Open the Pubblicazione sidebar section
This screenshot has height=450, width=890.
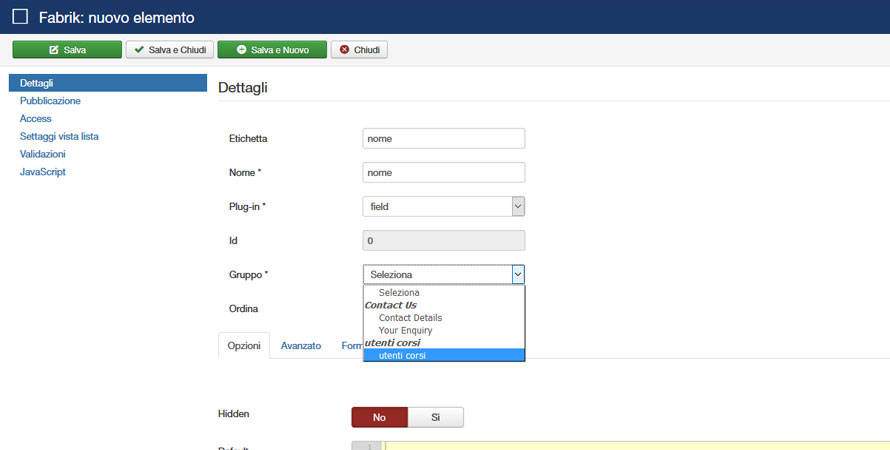pos(50,100)
